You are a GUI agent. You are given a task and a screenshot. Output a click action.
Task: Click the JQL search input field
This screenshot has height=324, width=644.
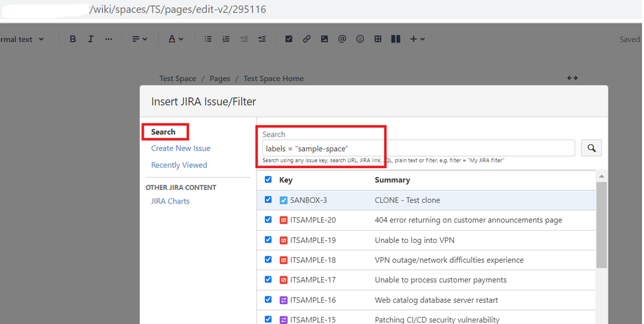418,148
